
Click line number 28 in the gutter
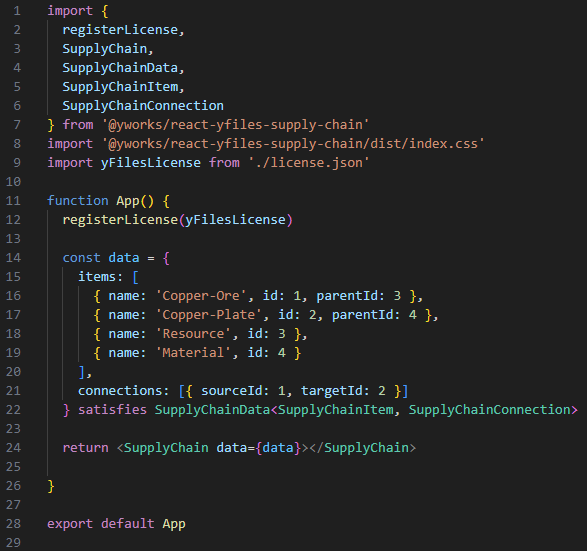coord(13,523)
